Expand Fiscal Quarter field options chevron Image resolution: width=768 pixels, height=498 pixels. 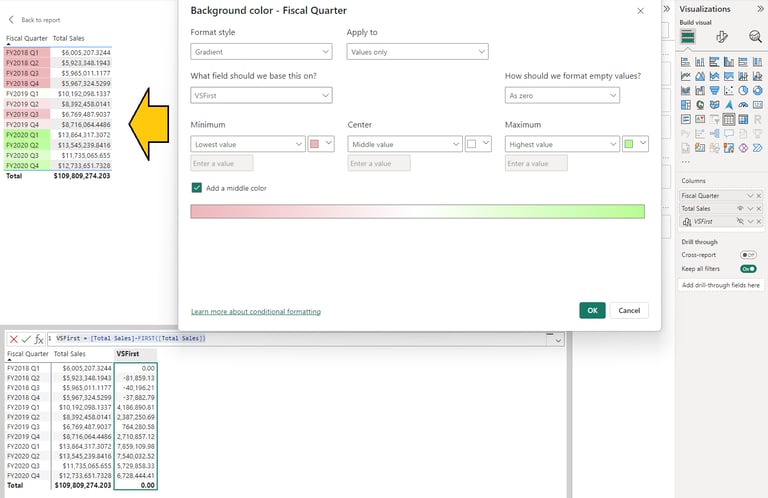(x=750, y=195)
